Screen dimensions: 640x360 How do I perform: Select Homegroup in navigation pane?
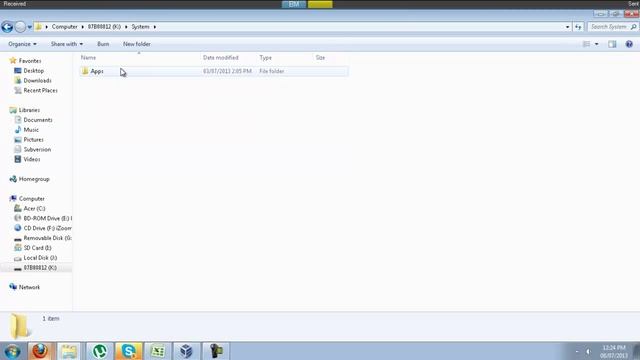(34, 179)
